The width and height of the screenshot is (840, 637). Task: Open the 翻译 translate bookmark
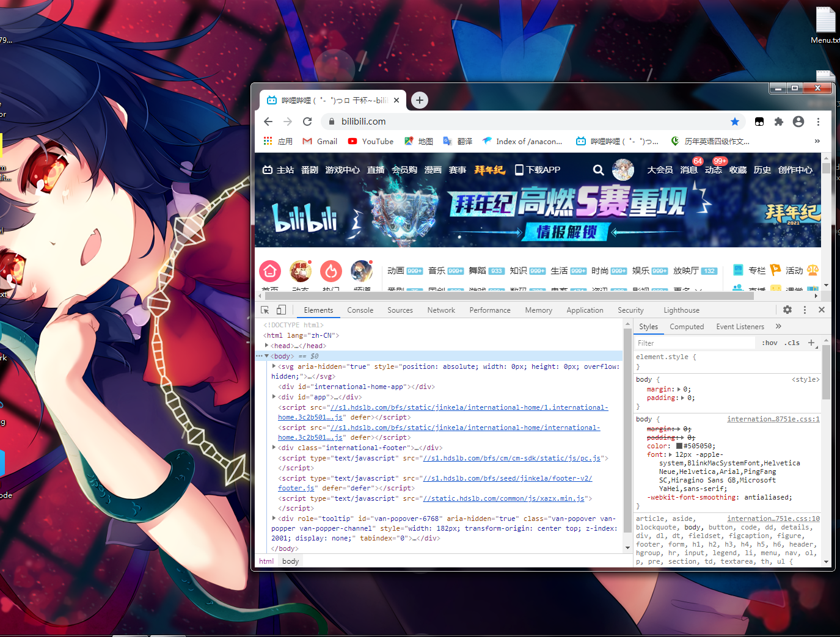[x=458, y=141]
